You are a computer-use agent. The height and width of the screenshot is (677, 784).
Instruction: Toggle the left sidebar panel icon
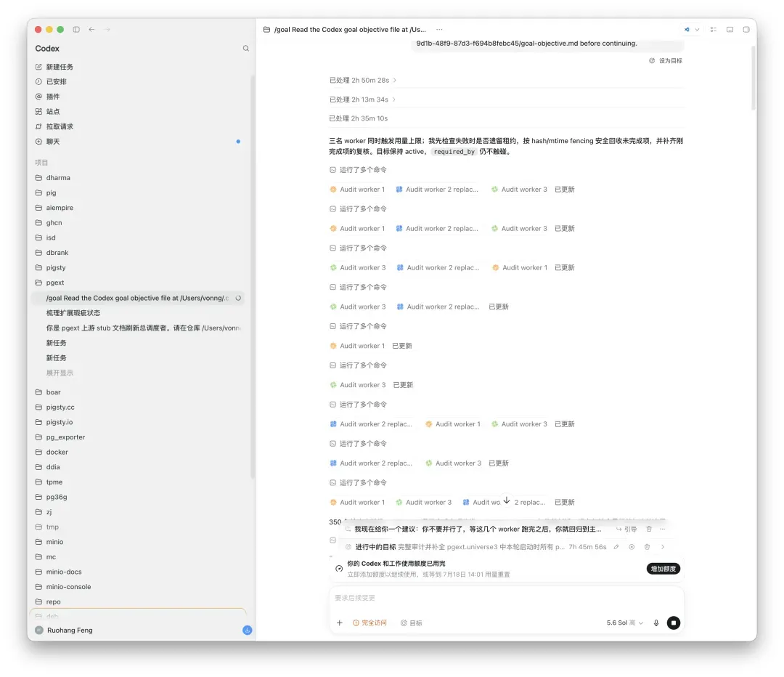(x=76, y=30)
